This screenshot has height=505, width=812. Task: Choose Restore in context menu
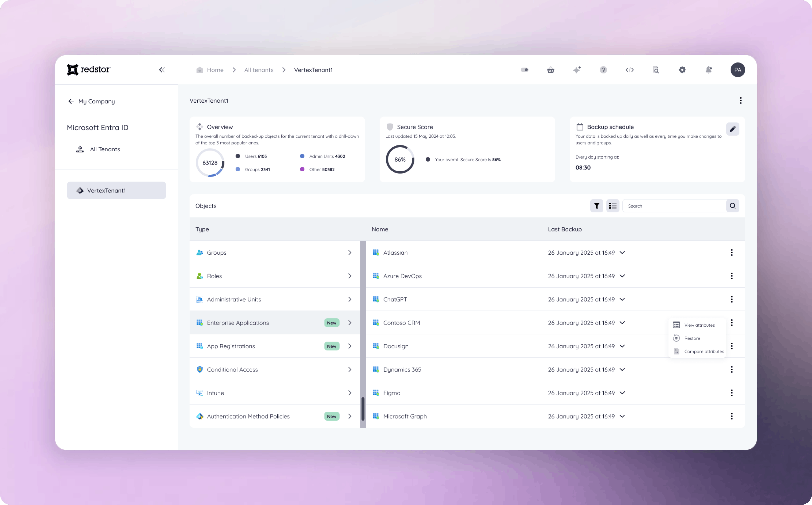697,338
